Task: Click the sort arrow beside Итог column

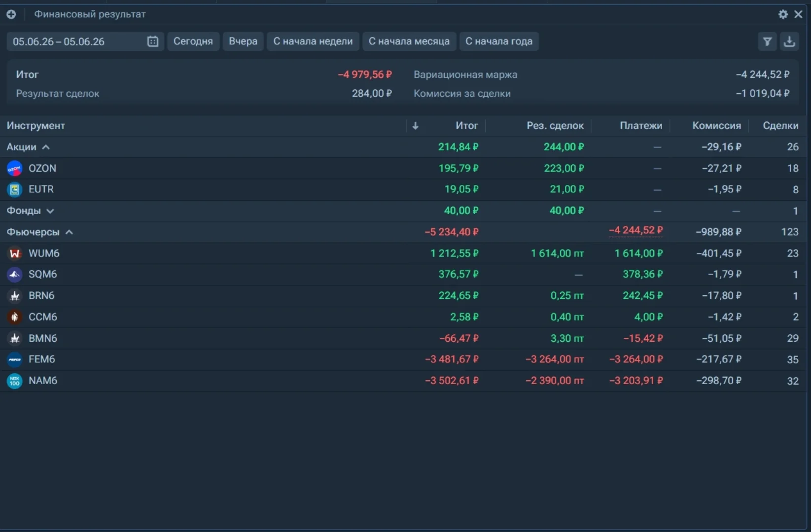Action: point(415,126)
